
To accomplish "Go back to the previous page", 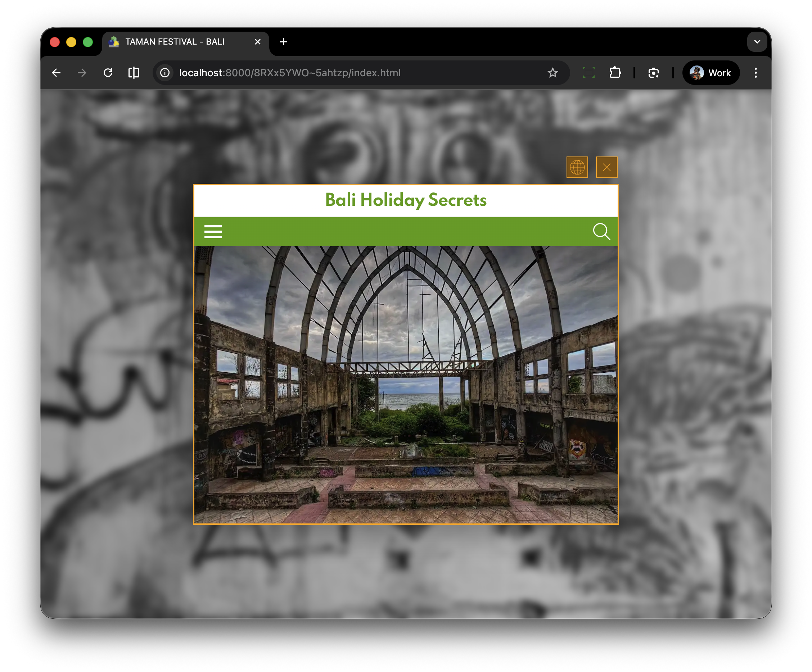I will pos(57,73).
